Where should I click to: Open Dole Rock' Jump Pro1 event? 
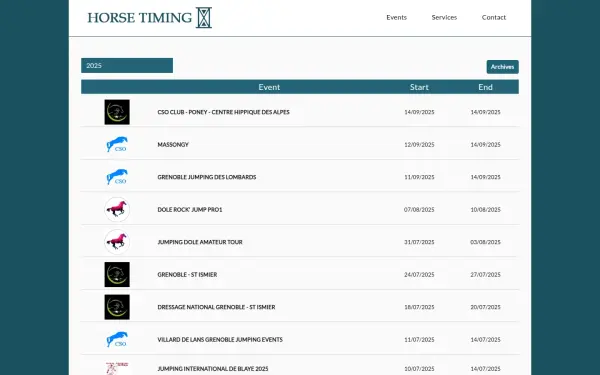pyautogui.click(x=190, y=210)
